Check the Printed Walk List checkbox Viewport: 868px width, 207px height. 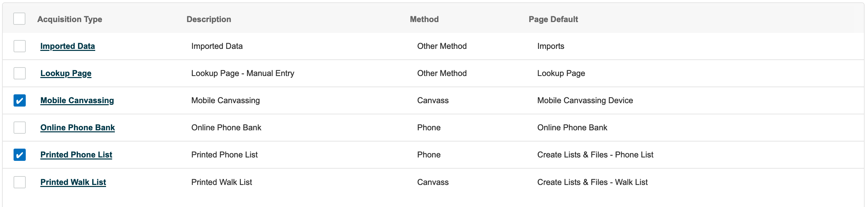[x=20, y=182]
